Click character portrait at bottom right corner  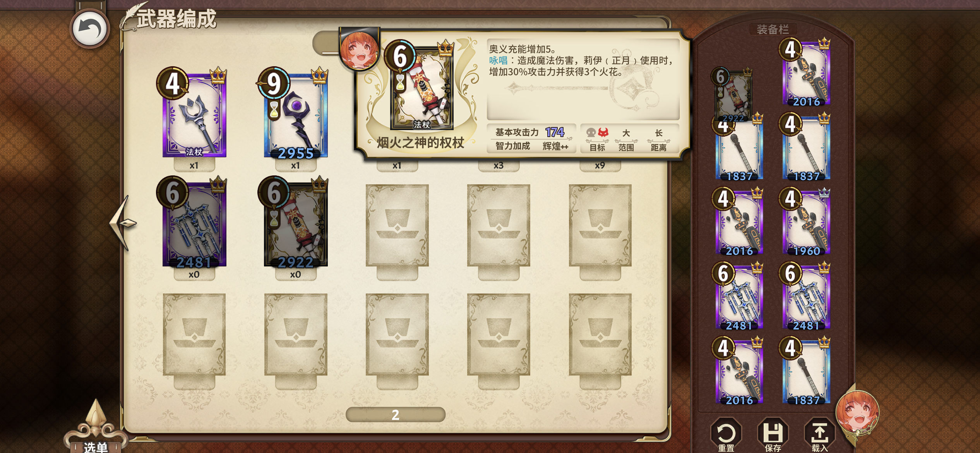[x=857, y=412]
